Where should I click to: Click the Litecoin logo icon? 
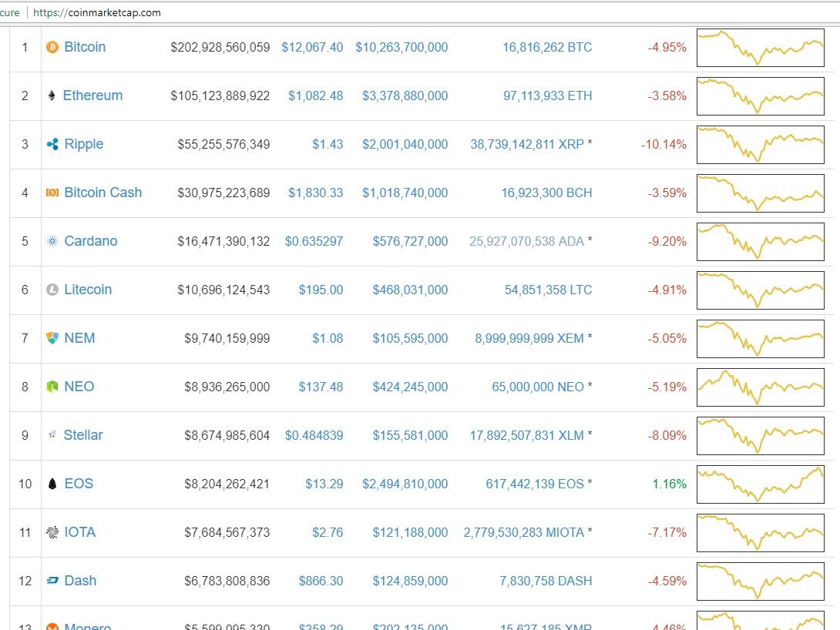52,290
